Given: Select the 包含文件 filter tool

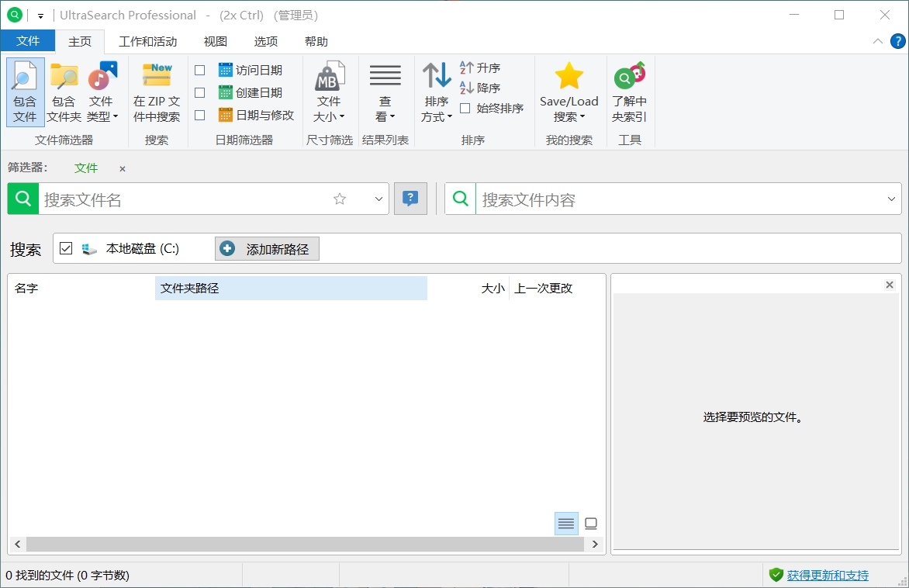Looking at the screenshot, I should pyautogui.click(x=24, y=92).
